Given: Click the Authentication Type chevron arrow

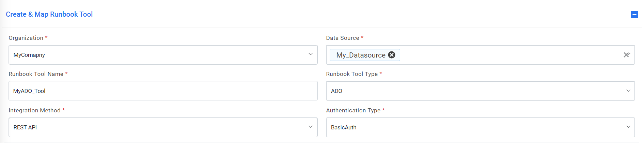Looking at the screenshot, I should [628, 127].
